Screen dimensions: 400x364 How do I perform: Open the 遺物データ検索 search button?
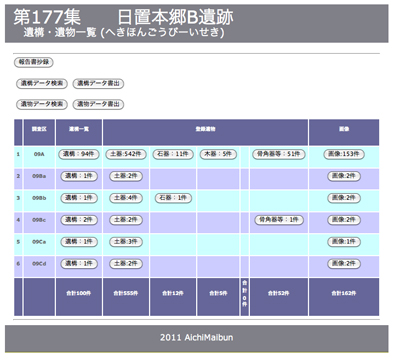point(42,104)
